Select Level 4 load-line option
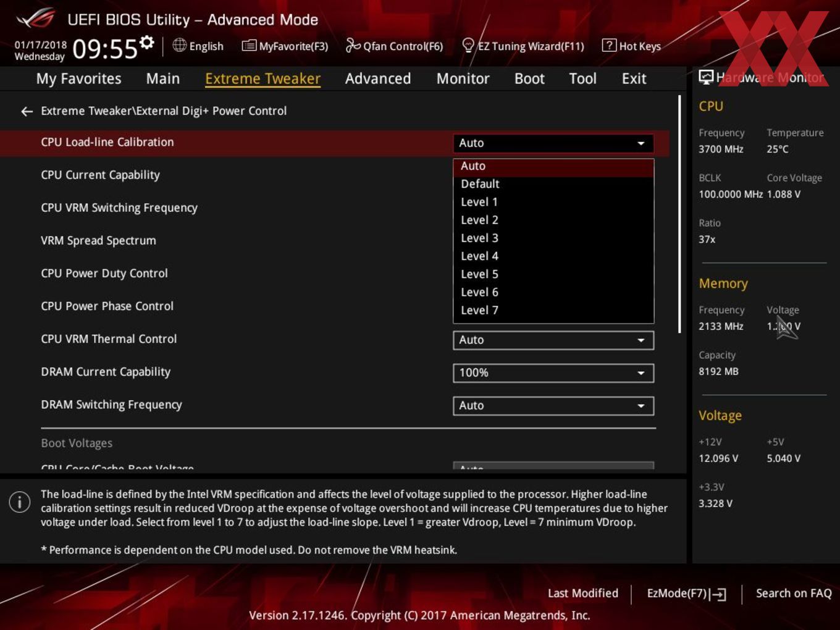 [x=553, y=256]
